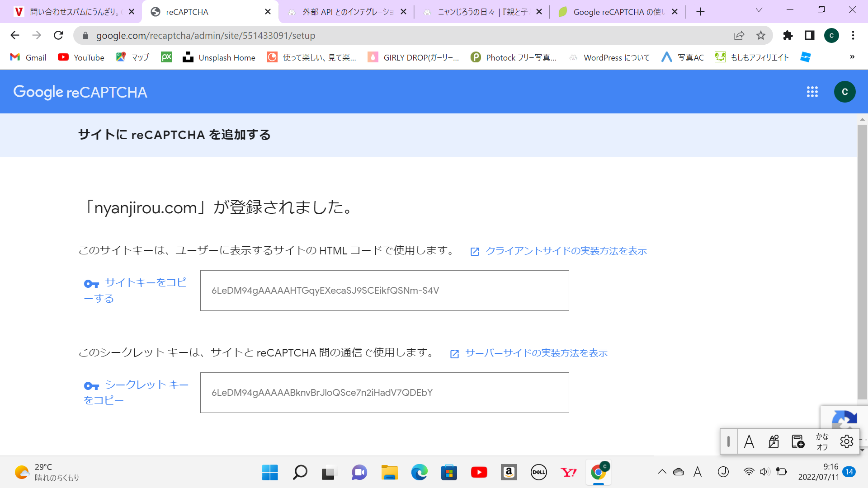Click the share page icon in address bar

pyautogui.click(x=739, y=35)
